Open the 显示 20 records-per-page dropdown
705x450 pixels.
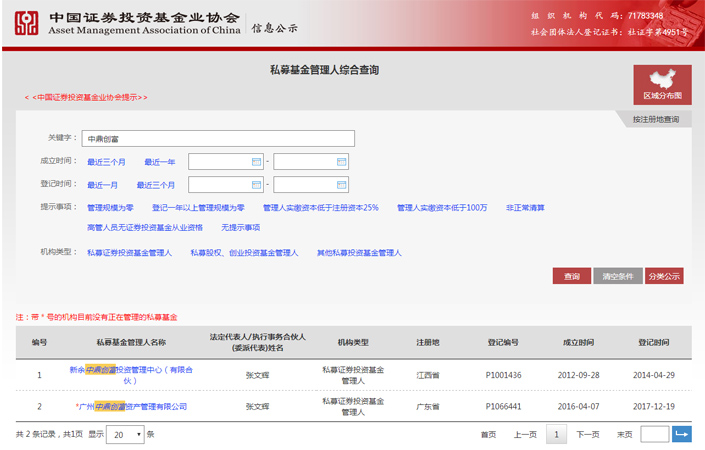point(125,435)
